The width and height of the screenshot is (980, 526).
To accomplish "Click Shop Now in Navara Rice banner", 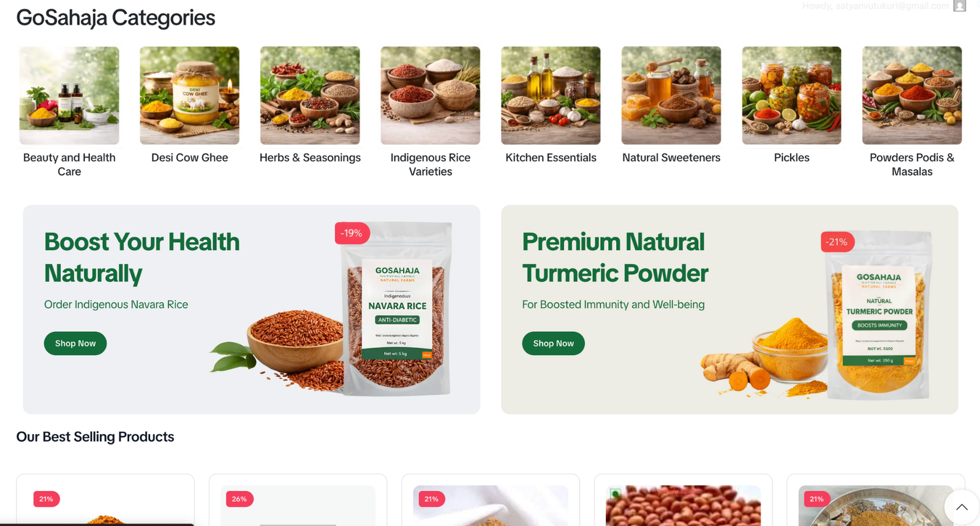I will [x=75, y=343].
